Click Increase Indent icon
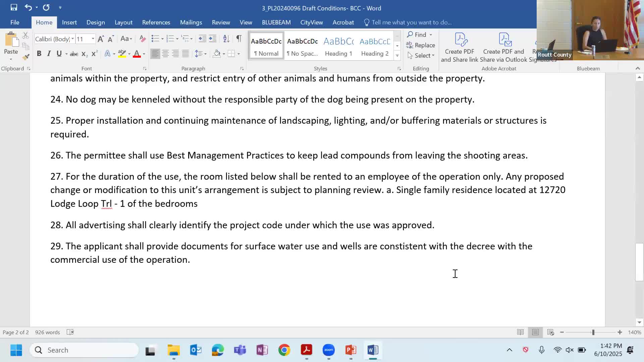644x362 pixels. coord(213,39)
